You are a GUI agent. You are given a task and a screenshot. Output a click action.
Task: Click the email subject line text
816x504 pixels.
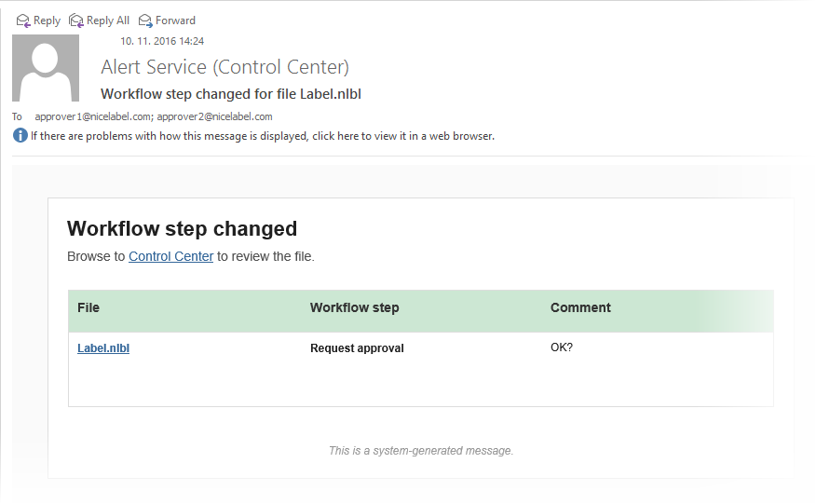point(230,94)
